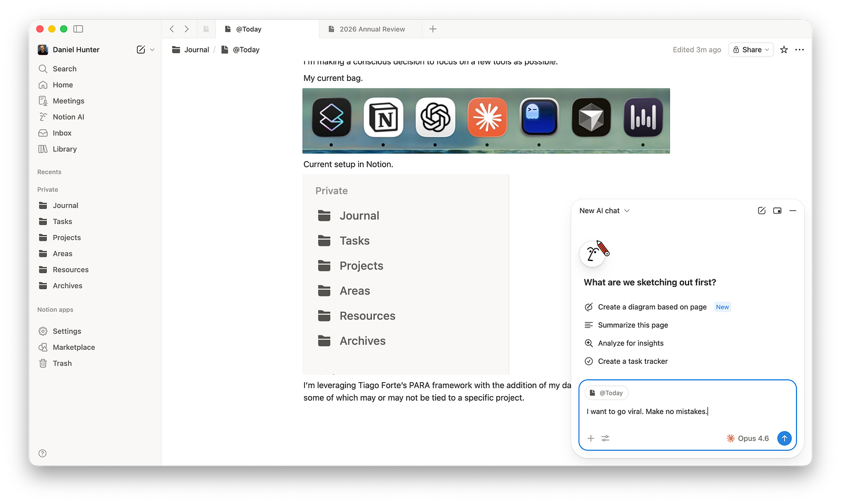Click the compose new page icon
Screen dimensions: 841x504
141,50
